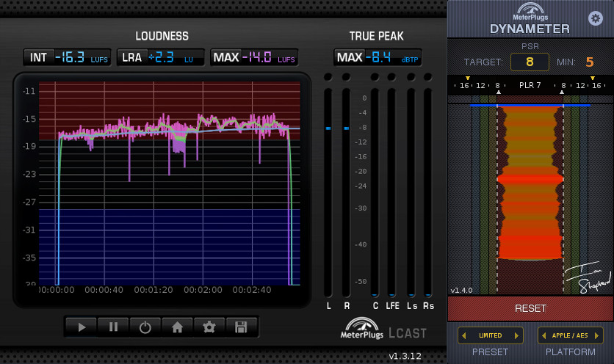Select previous platform with APPLE / AES left arrow
The image size is (614, 364).
(x=544, y=335)
